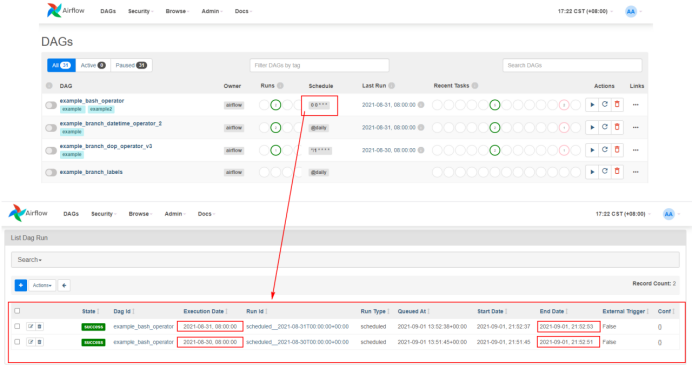Refresh the example_branch_datetime_operator_2 DAG
The height and width of the screenshot is (369, 692).
point(605,128)
